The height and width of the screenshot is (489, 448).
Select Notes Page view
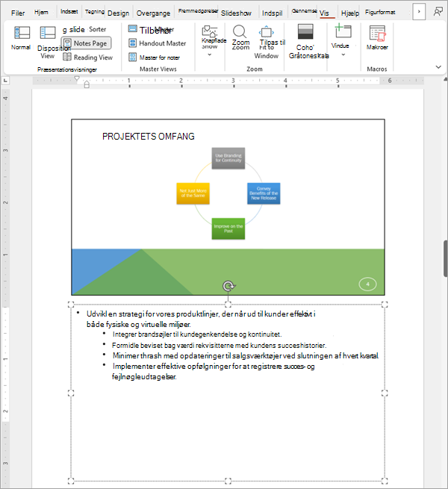(86, 43)
